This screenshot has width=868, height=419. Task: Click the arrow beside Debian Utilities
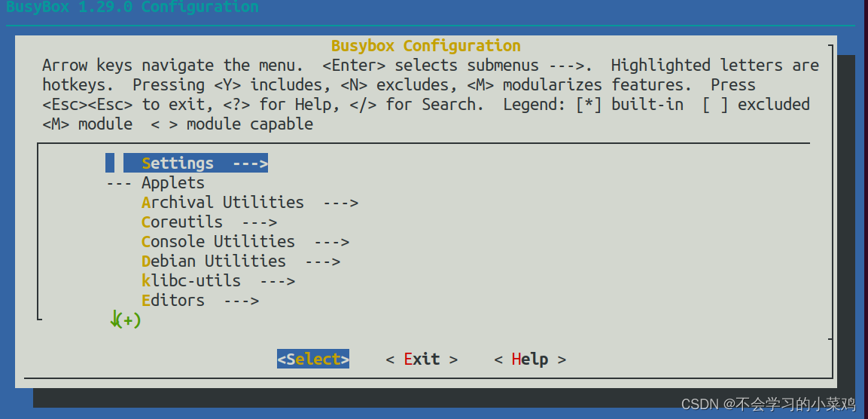point(322,261)
